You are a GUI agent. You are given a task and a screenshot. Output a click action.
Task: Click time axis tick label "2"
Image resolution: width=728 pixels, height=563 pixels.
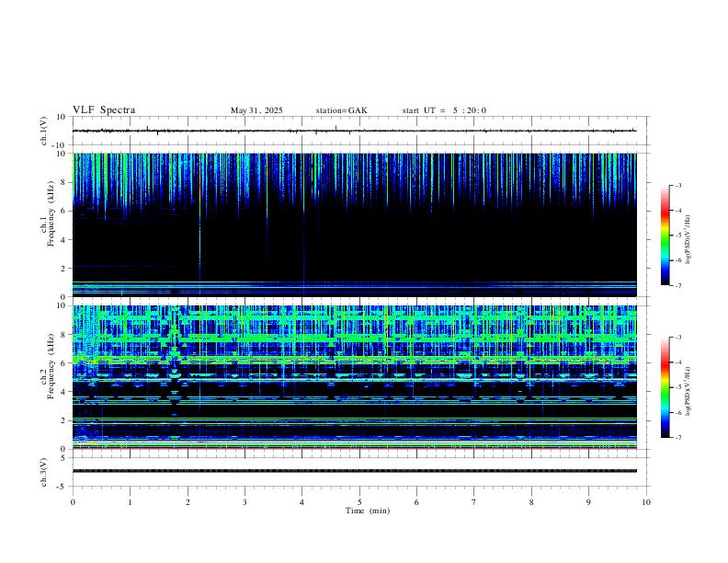(188, 502)
